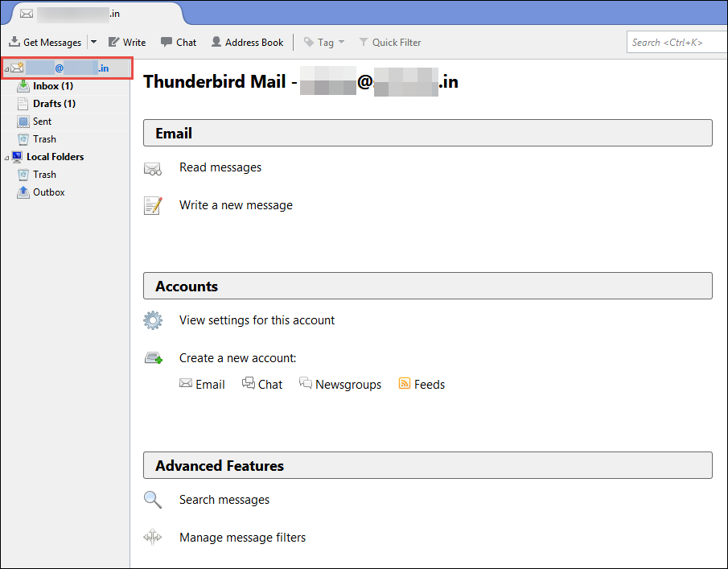Click the magnifying glass search icon
The width and height of the screenshot is (728, 569).
pyautogui.click(x=153, y=500)
